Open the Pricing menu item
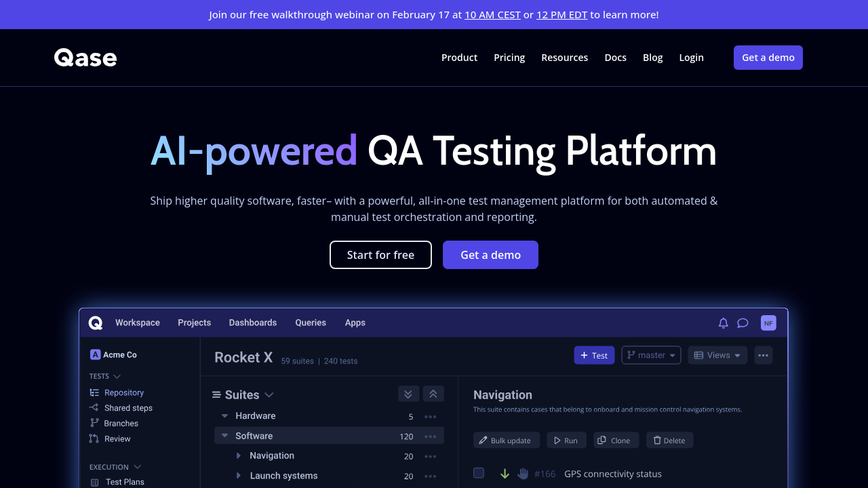The image size is (868, 488). 509,58
